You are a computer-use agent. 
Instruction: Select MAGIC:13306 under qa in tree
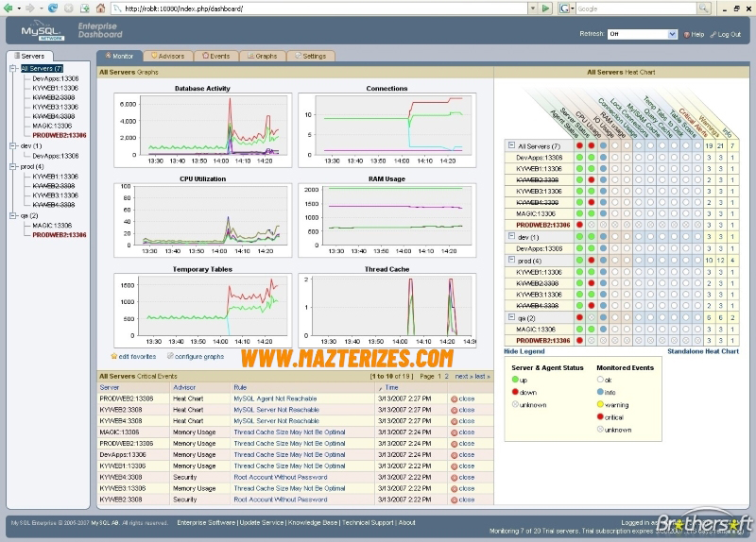52,225
